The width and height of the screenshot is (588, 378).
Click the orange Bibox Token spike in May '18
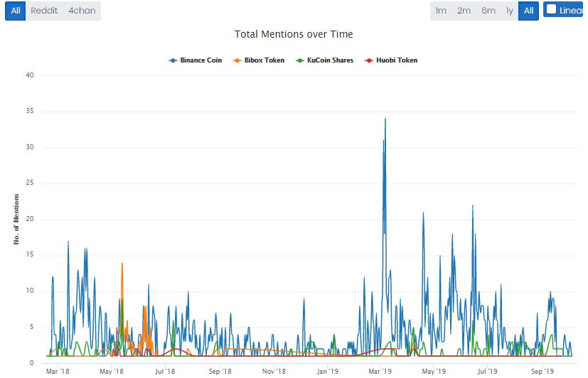click(122, 264)
